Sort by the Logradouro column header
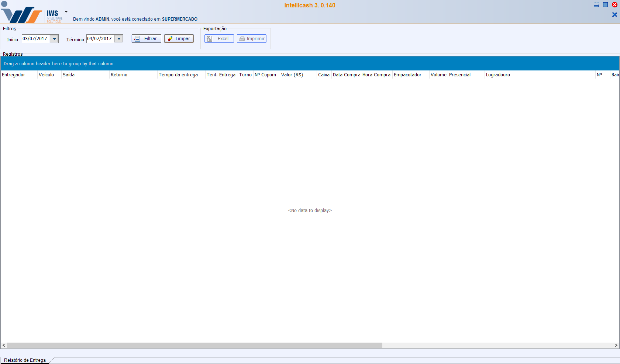The height and width of the screenshot is (364, 620). (498, 75)
